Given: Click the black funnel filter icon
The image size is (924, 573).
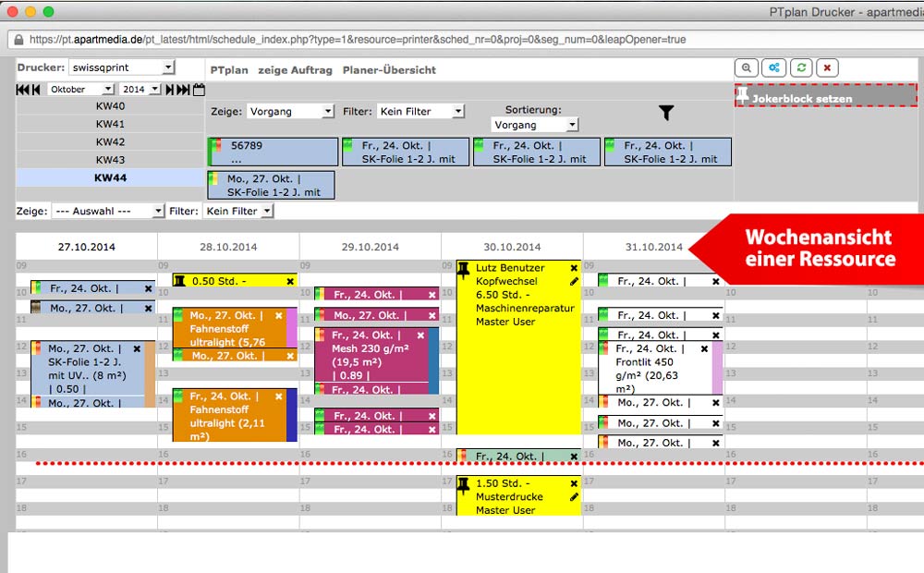Looking at the screenshot, I should coord(666,112).
